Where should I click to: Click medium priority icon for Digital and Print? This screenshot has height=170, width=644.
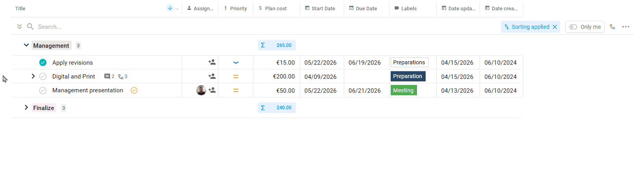pyautogui.click(x=236, y=77)
